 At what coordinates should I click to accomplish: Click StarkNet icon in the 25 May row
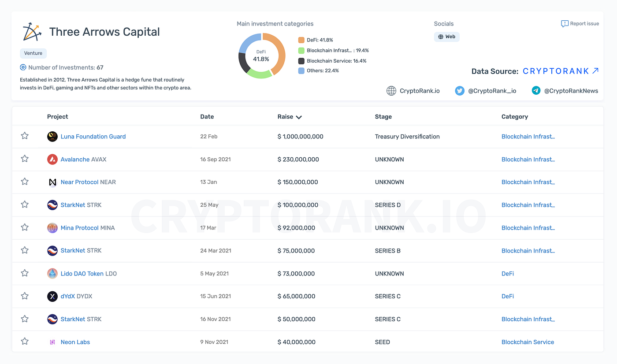(x=52, y=205)
